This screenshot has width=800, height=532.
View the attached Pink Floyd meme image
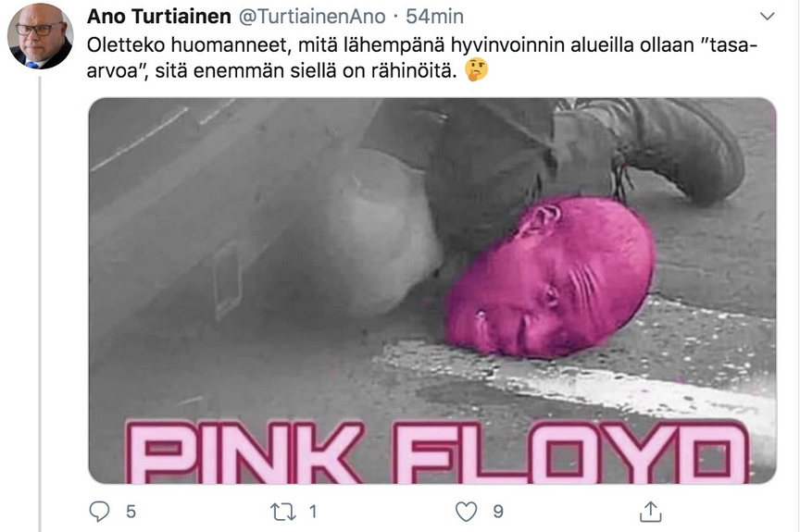[432, 291]
